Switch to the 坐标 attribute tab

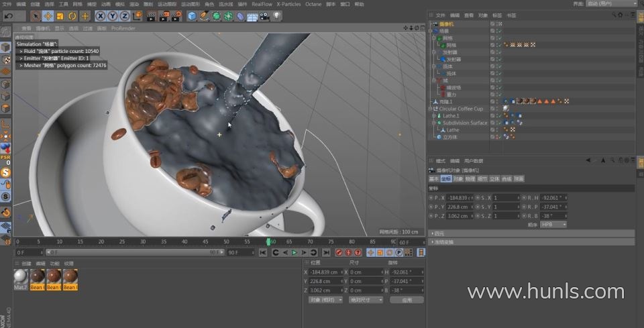pos(446,179)
